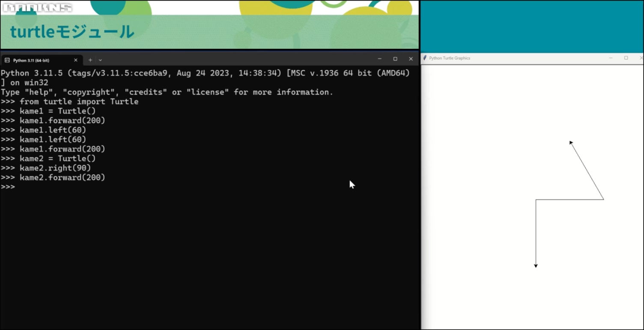Click the kame1 turtle arrowhead in canvas

tap(571, 143)
